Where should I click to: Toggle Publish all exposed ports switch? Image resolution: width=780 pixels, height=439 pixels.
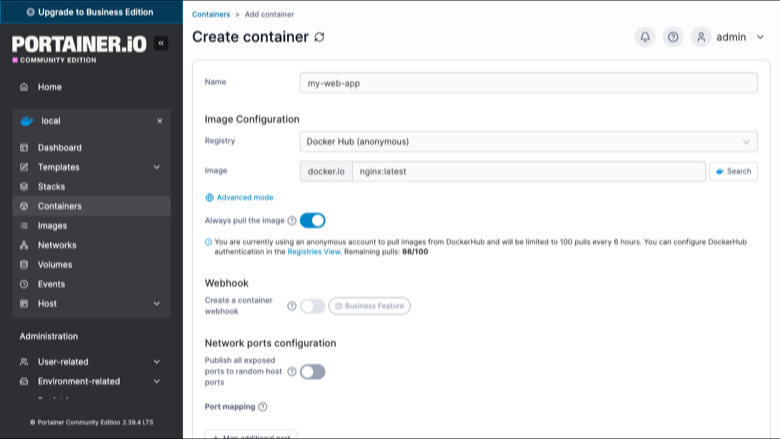[x=312, y=372]
